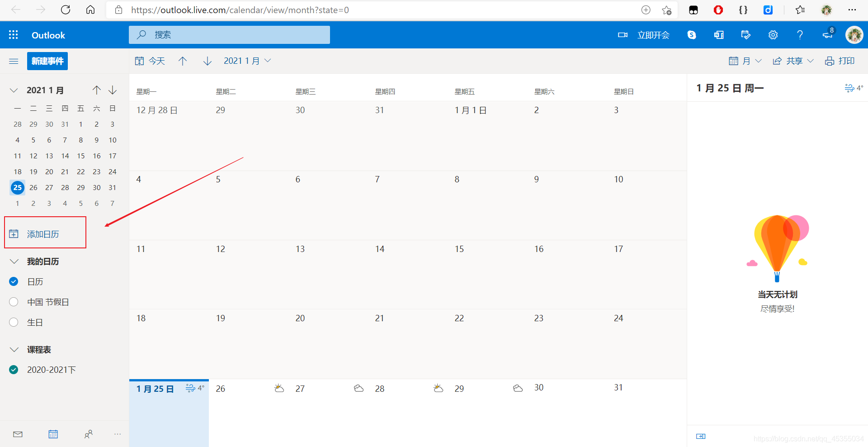
Task: Open the browser settings ellipsis menu
Action: click(852, 10)
